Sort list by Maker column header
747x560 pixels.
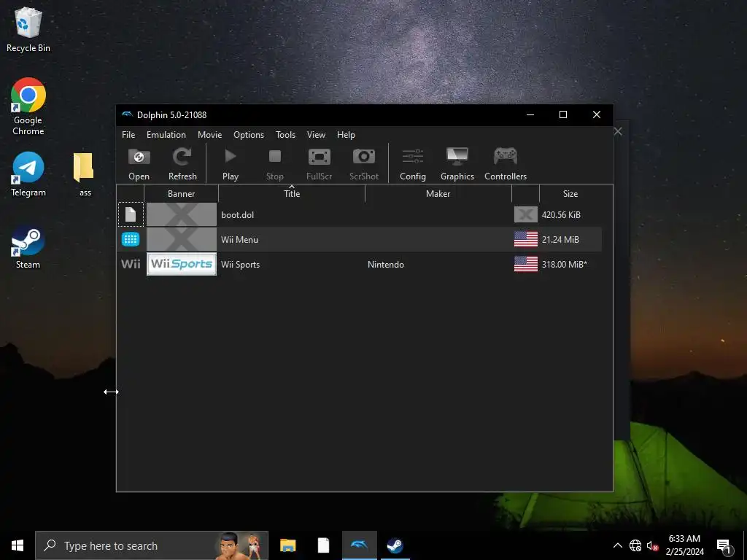[x=438, y=194]
